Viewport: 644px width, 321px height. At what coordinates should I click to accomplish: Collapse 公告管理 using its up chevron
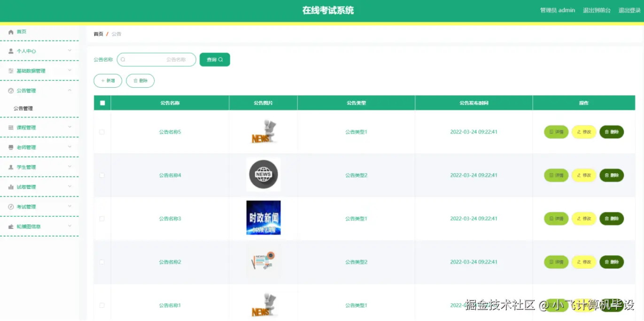[x=70, y=90]
